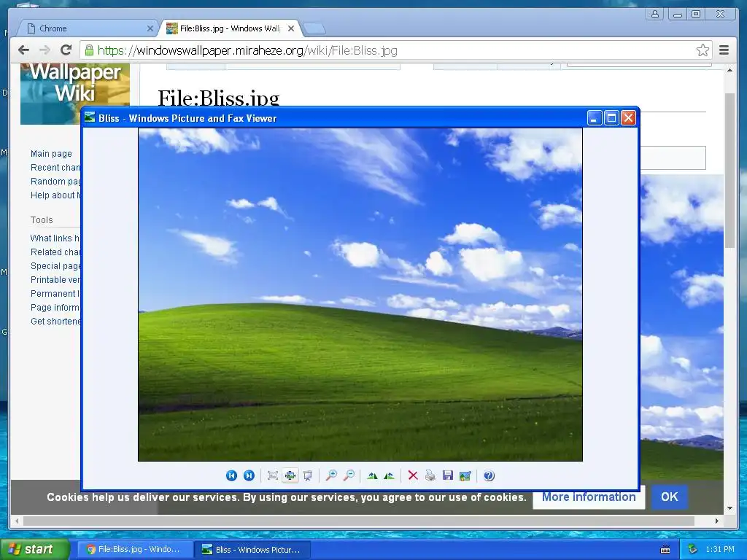
Task: Open the Page information link
Action: click(x=55, y=307)
